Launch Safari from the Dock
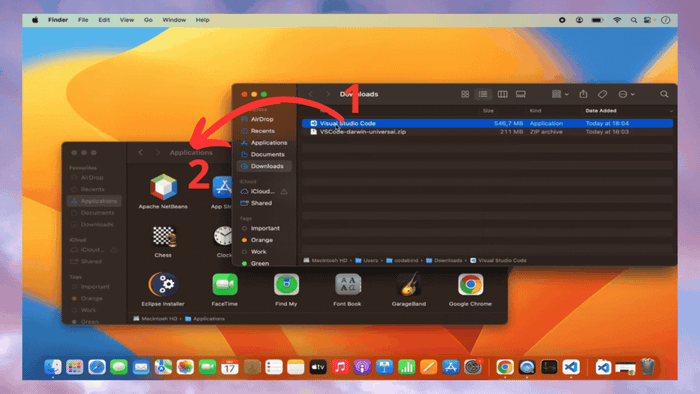The image size is (700, 394). coord(96,367)
